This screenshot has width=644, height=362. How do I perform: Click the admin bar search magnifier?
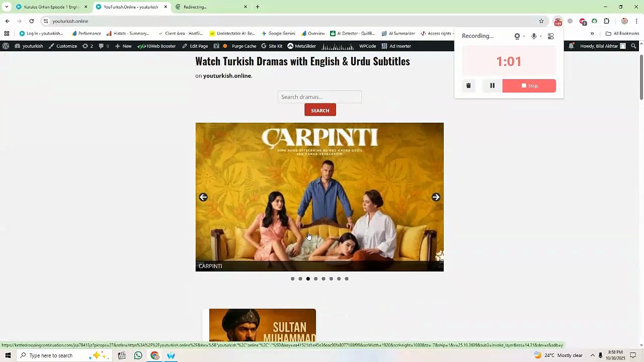pos(633,46)
